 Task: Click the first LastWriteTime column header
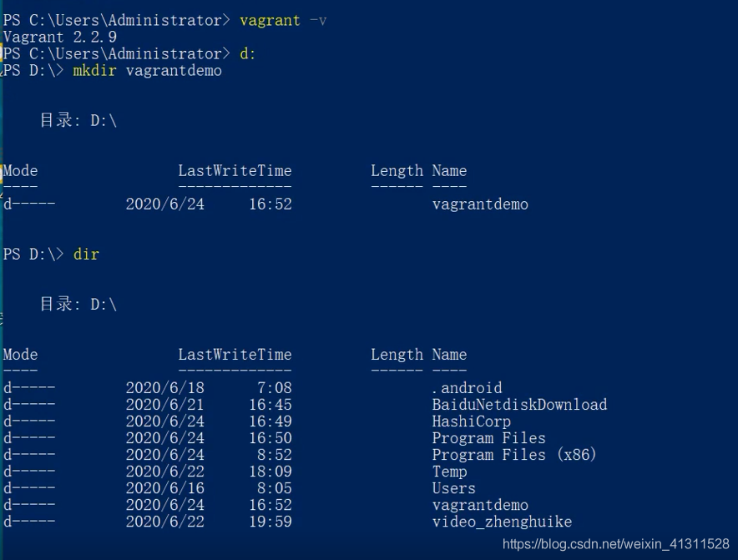point(235,171)
